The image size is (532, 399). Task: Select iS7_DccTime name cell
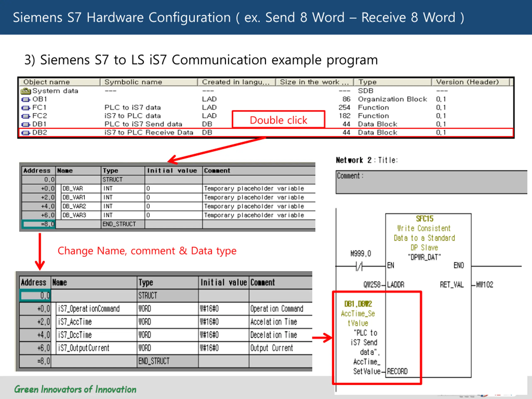point(96,335)
